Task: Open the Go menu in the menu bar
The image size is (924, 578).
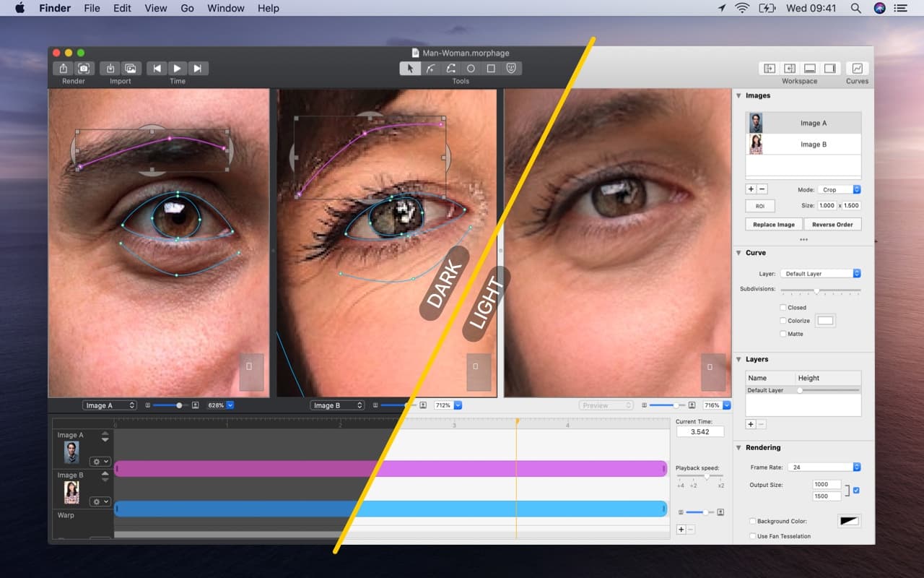Action: [x=187, y=8]
